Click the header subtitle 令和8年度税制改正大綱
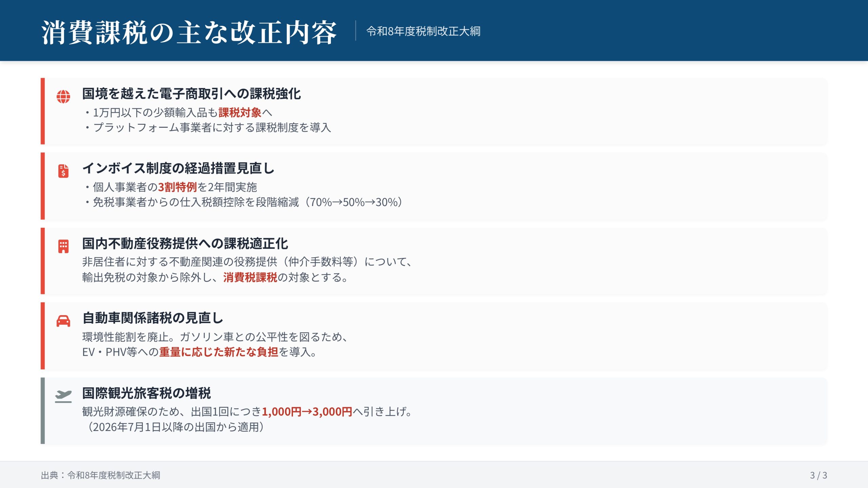868x488 pixels. click(x=423, y=31)
